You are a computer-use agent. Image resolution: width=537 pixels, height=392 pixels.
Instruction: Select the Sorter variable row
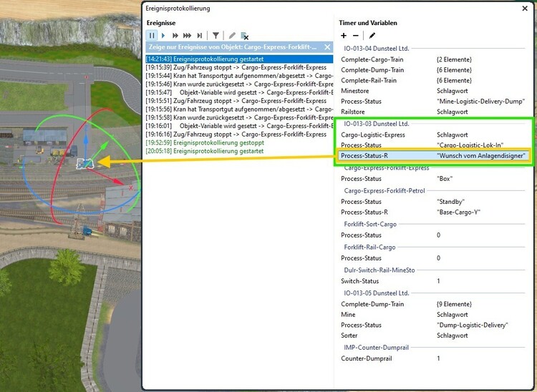433,335
